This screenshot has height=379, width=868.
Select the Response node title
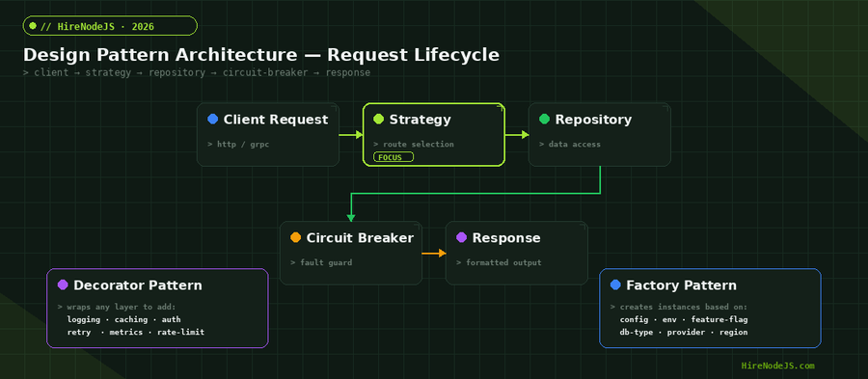coord(506,238)
